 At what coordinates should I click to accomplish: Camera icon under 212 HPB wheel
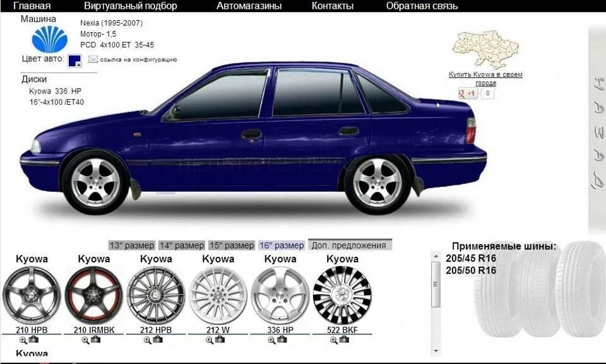pos(158,339)
